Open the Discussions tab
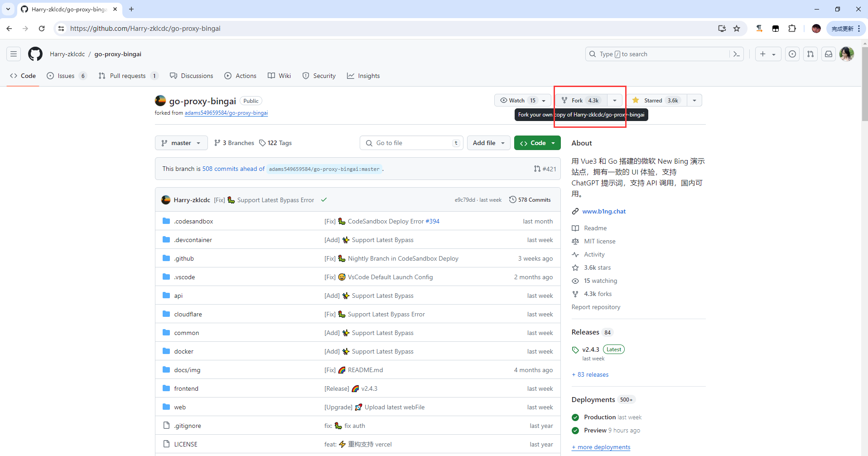868x456 pixels. pos(192,76)
